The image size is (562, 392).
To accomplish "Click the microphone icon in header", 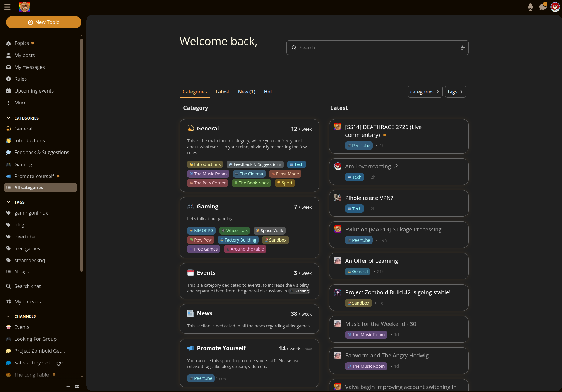I will tap(530, 7).
